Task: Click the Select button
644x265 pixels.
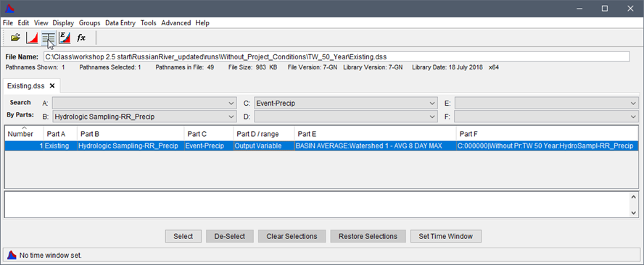Action: [183, 236]
